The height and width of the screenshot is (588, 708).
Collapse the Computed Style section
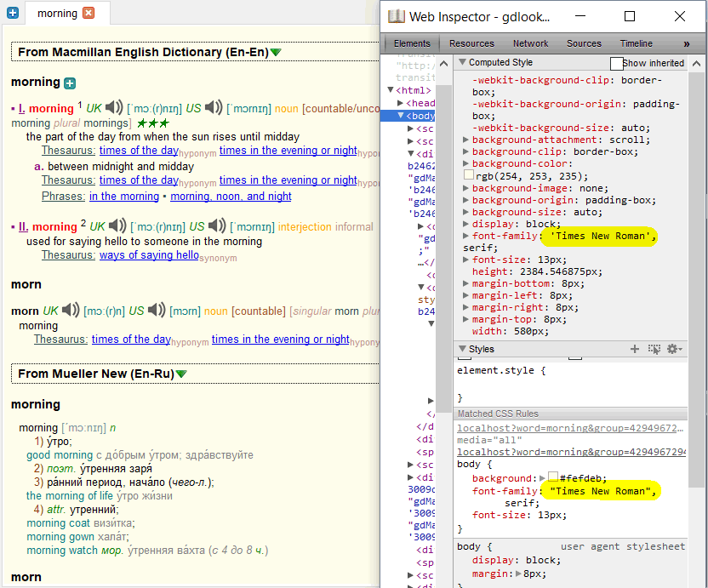coord(462,62)
